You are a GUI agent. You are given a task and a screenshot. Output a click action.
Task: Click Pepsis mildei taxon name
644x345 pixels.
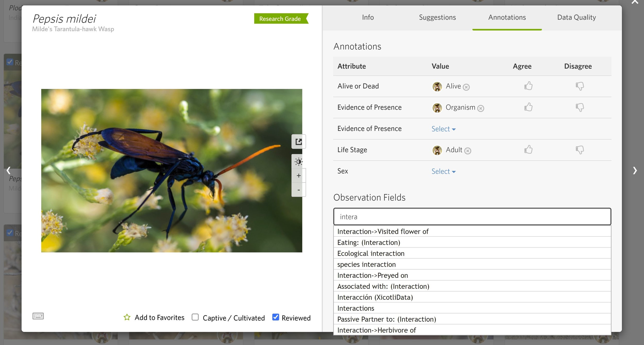(x=64, y=19)
